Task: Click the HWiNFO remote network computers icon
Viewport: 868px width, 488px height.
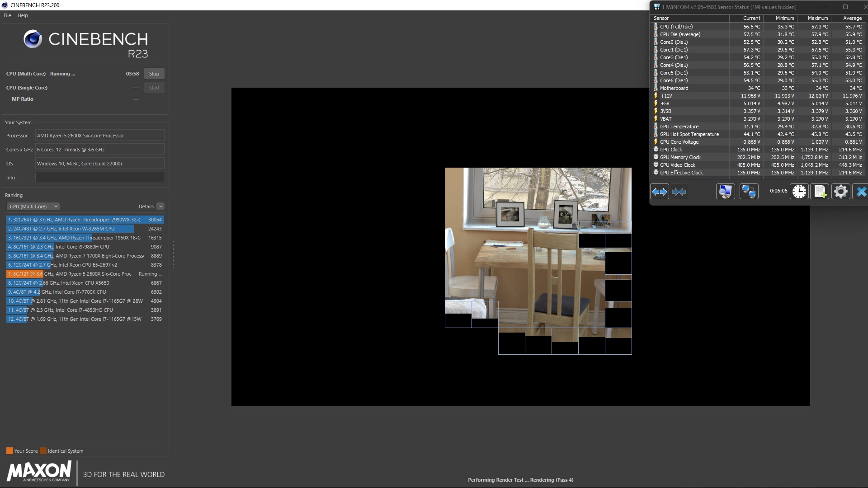Action: pyautogui.click(x=749, y=192)
